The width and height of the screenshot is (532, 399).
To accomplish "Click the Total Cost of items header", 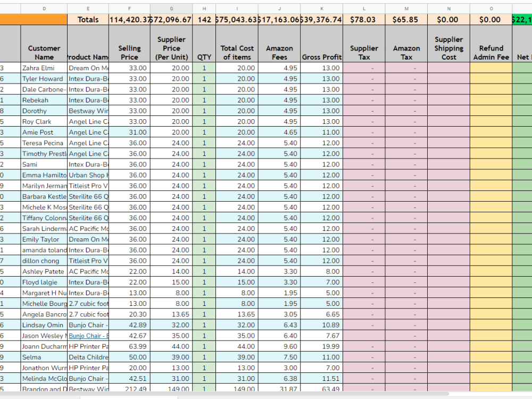I will tap(237, 44).
